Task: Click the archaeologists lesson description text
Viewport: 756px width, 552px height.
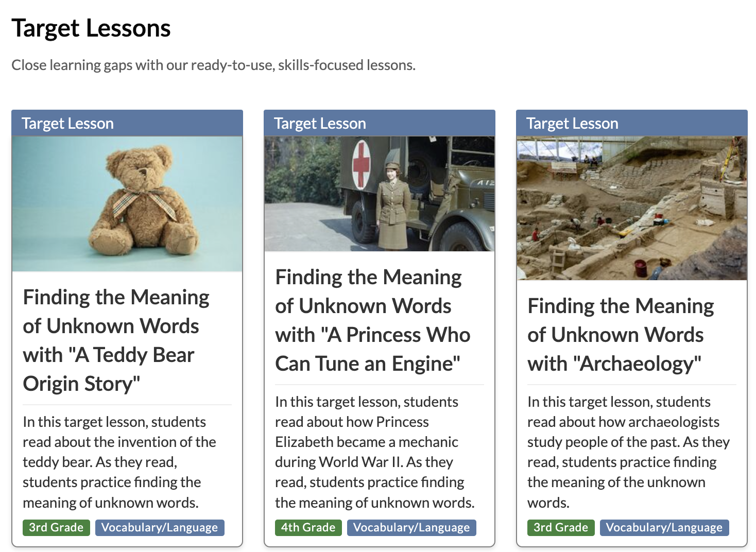Action: [628, 452]
